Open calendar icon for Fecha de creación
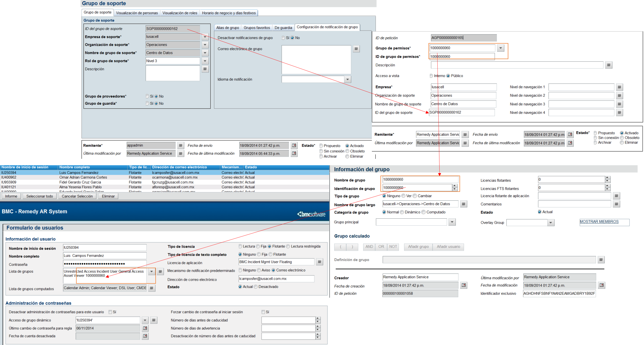The image size is (644, 345). point(463,285)
